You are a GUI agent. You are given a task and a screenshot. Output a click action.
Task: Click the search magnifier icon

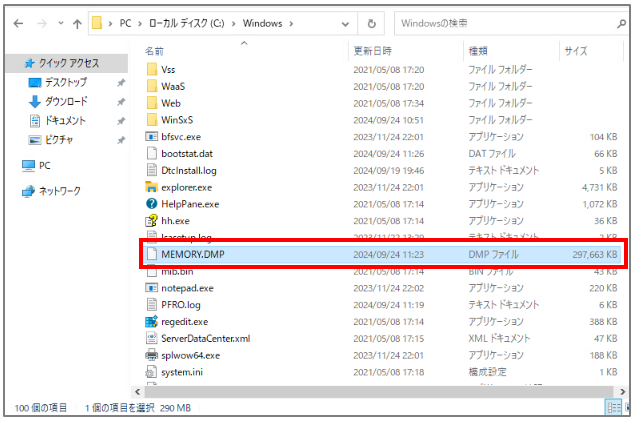click(621, 24)
